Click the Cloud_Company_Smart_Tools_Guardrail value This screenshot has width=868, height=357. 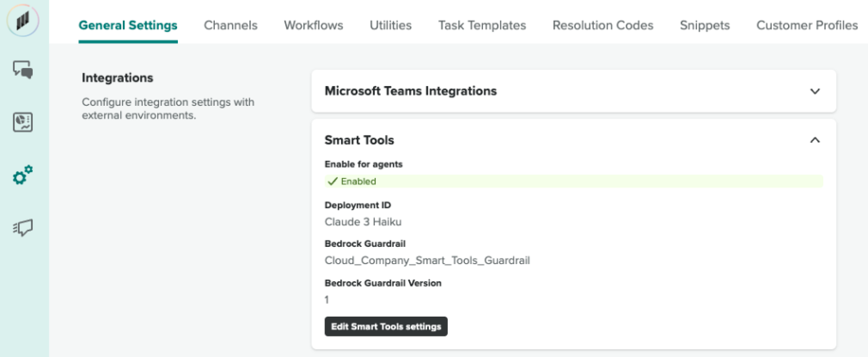[427, 261]
